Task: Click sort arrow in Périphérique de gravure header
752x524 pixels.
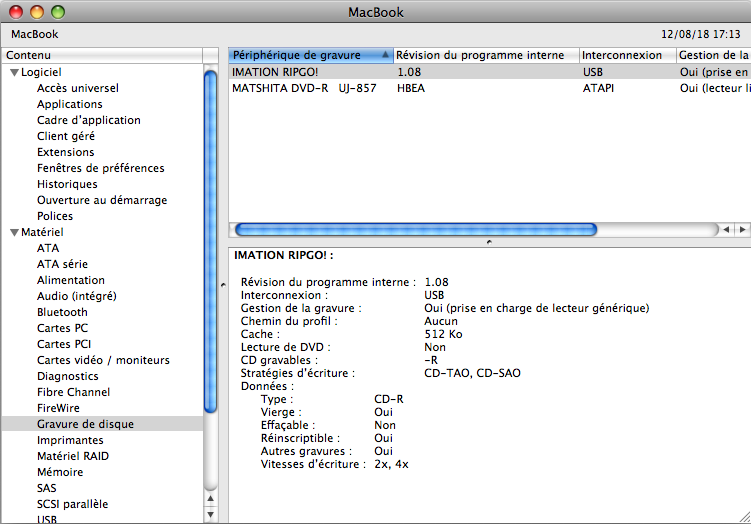Action: point(385,55)
